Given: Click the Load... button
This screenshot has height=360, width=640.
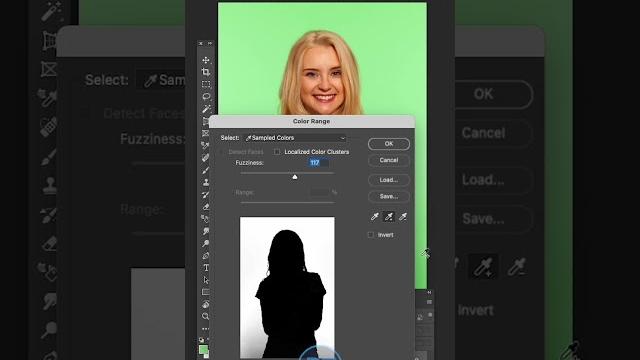Looking at the screenshot, I should coord(389,180).
